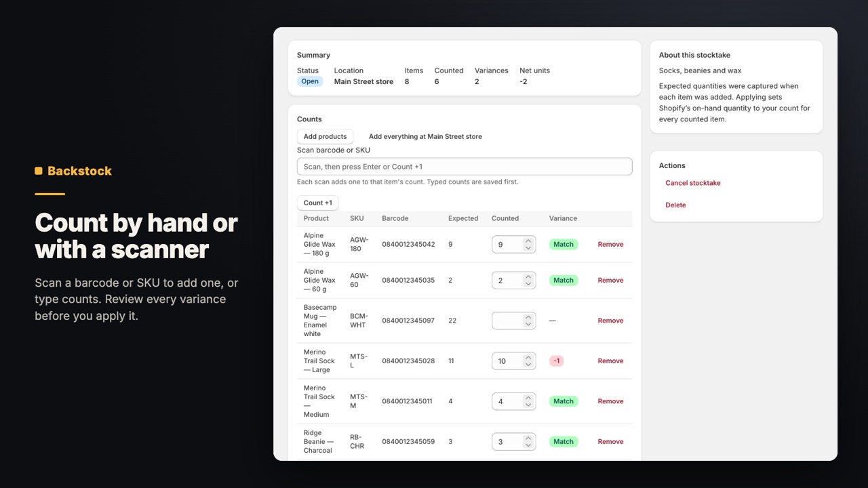Viewport: 868px width, 488px height.
Task: Increase counted value for Basecamp Mug row
Action: pos(528,317)
